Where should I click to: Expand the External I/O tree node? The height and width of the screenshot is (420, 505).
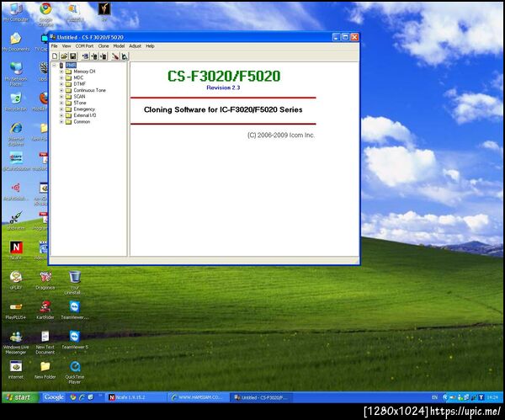pos(61,115)
